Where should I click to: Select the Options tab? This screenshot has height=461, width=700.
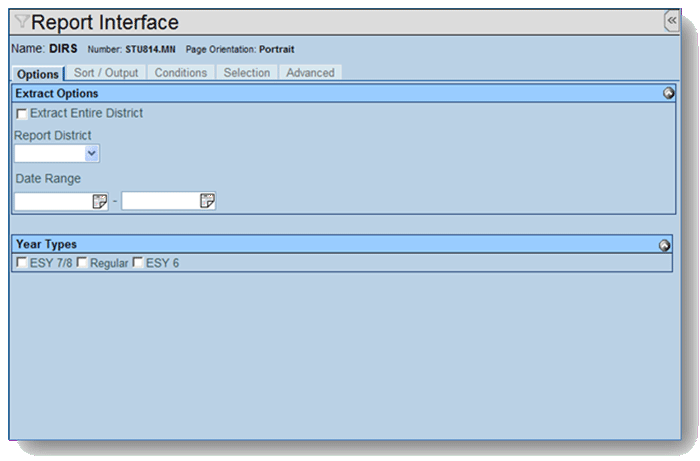[38, 74]
